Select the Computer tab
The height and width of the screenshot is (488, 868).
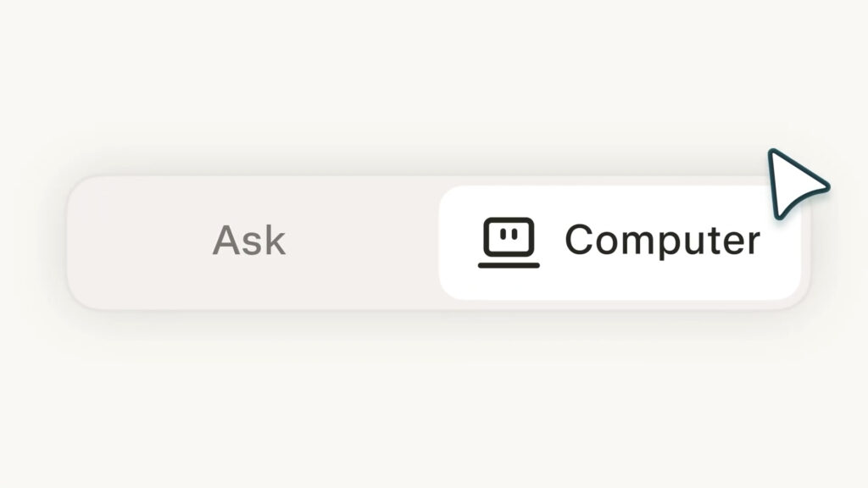click(x=619, y=241)
